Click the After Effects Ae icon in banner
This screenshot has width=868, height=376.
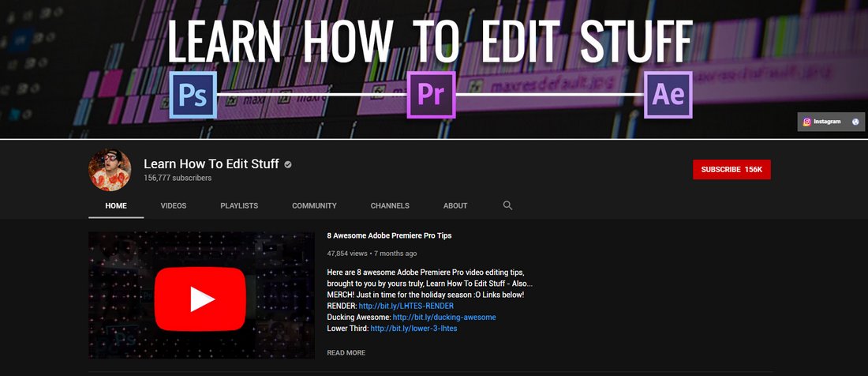click(668, 95)
